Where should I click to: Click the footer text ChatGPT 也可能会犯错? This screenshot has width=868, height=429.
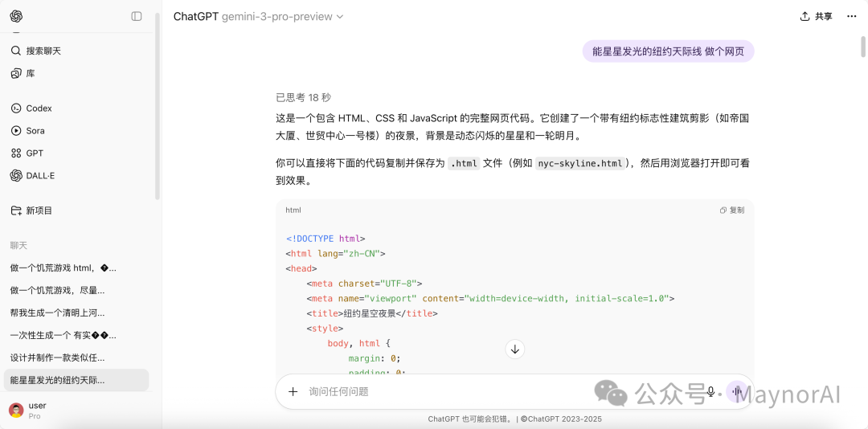[471, 419]
